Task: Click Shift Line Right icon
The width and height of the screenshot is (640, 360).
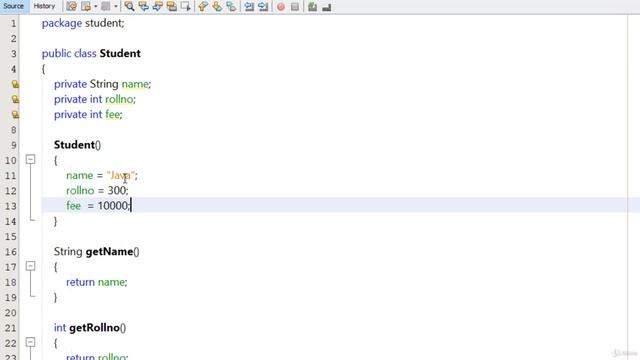Action: [263, 7]
